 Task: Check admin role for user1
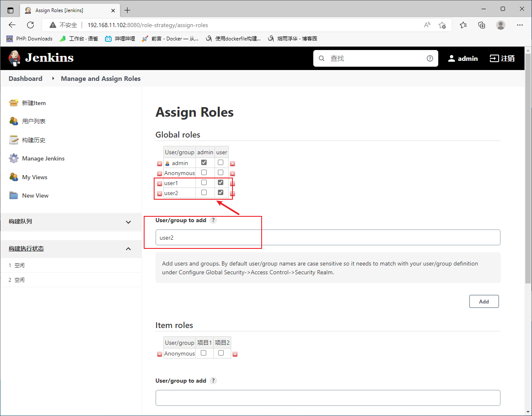204,183
